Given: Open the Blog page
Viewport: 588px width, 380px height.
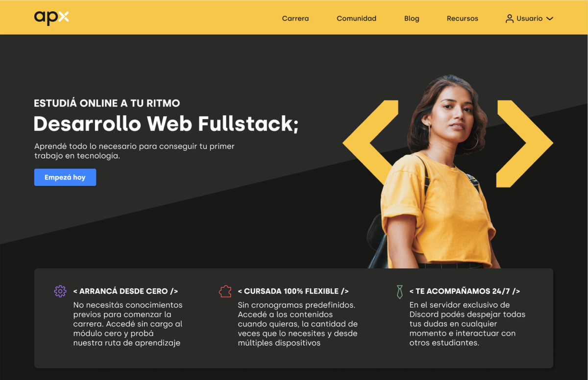Looking at the screenshot, I should [x=412, y=19].
